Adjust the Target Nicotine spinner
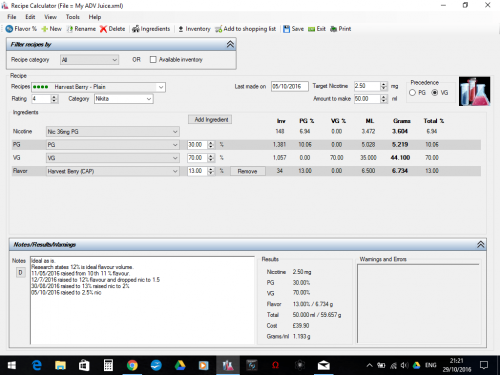 [384, 86]
